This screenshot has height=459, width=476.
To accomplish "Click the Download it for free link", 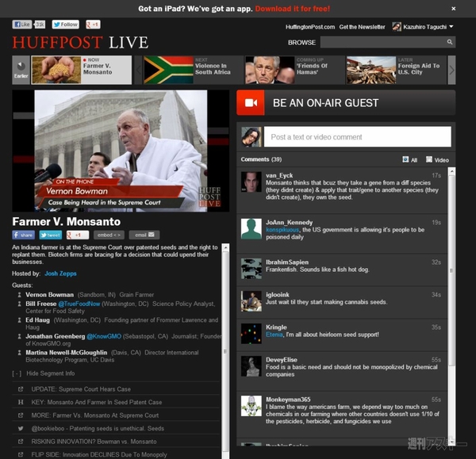I will [292, 9].
